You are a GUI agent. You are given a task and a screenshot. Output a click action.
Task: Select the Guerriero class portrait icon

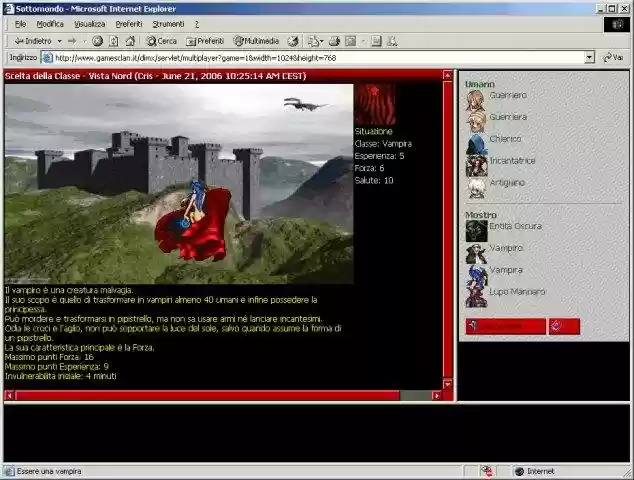pos(476,100)
